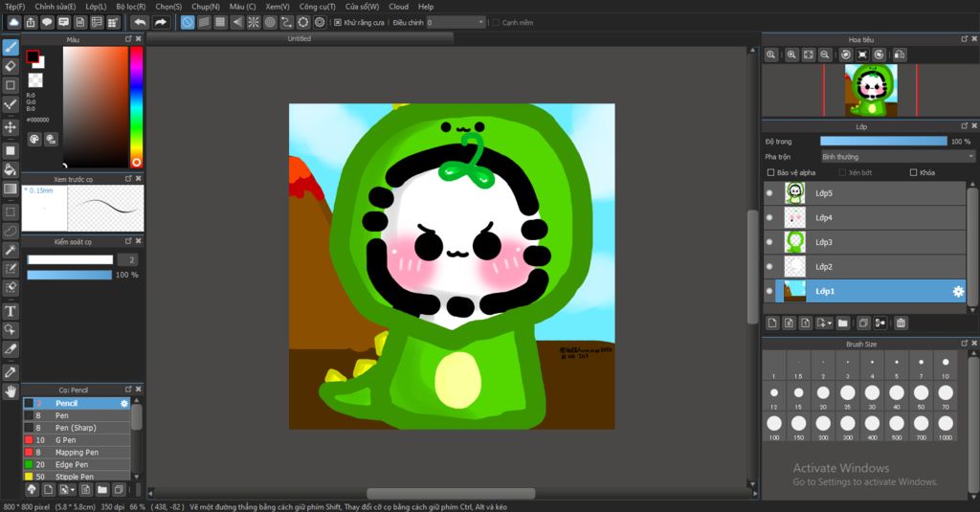
Task: Choose the Magic Wand tool
Action: 10,250
